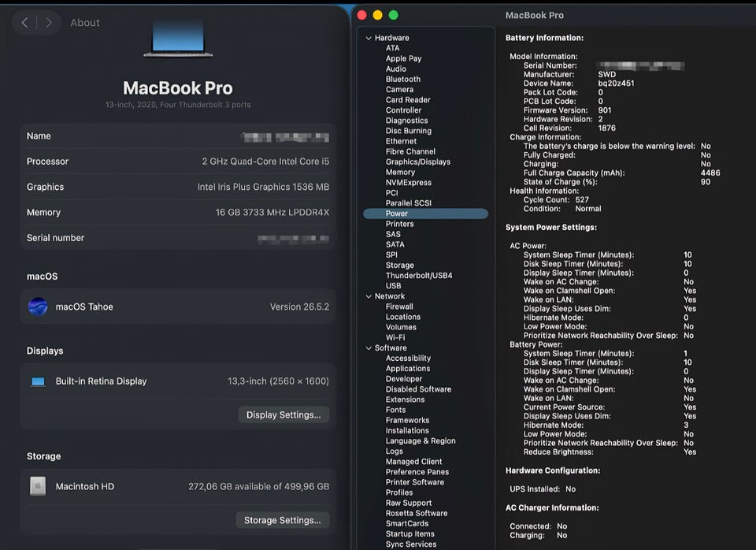Viewport: 756px width, 550px height.
Task: Select Extensions under Software
Action: [x=405, y=399]
